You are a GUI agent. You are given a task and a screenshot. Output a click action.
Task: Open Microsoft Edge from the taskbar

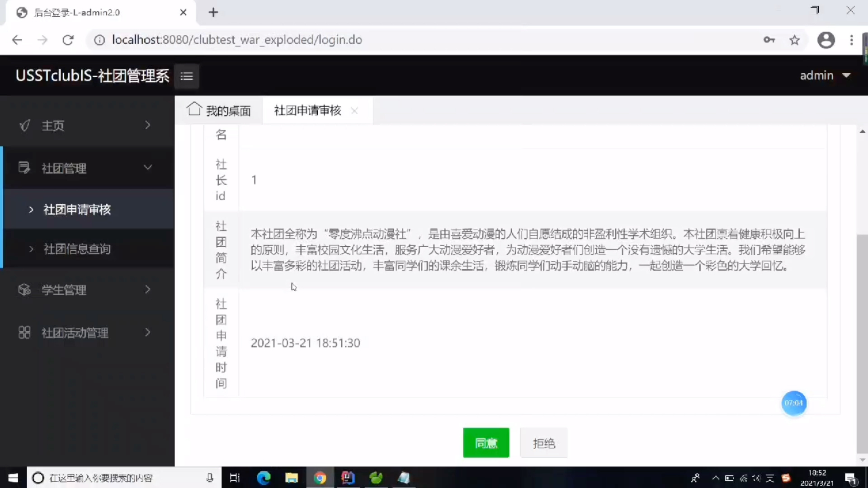(x=264, y=478)
